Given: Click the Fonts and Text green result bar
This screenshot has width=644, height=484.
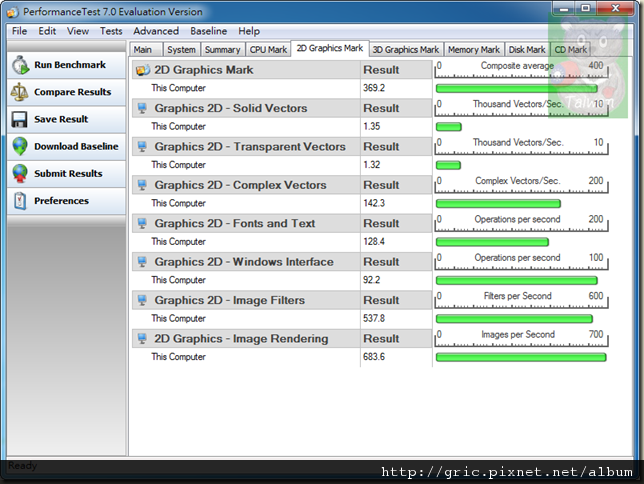Looking at the screenshot, I should pyautogui.click(x=492, y=242).
